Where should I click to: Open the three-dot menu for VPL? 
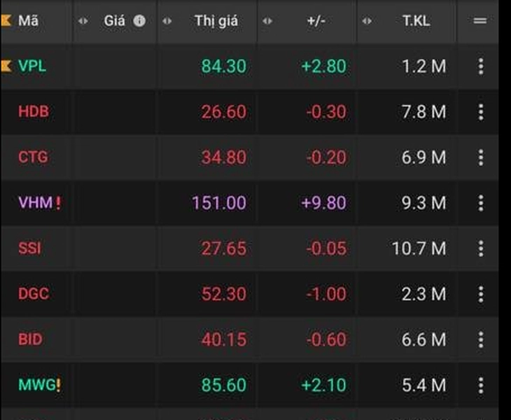point(480,66)
